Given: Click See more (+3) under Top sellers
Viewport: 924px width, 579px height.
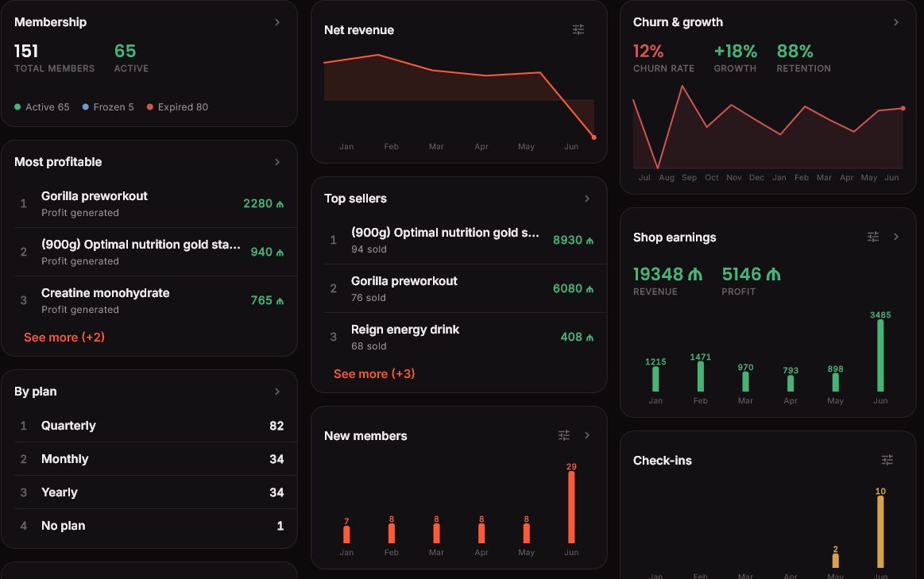Looking at the screenshot, I should coord(374,374).
